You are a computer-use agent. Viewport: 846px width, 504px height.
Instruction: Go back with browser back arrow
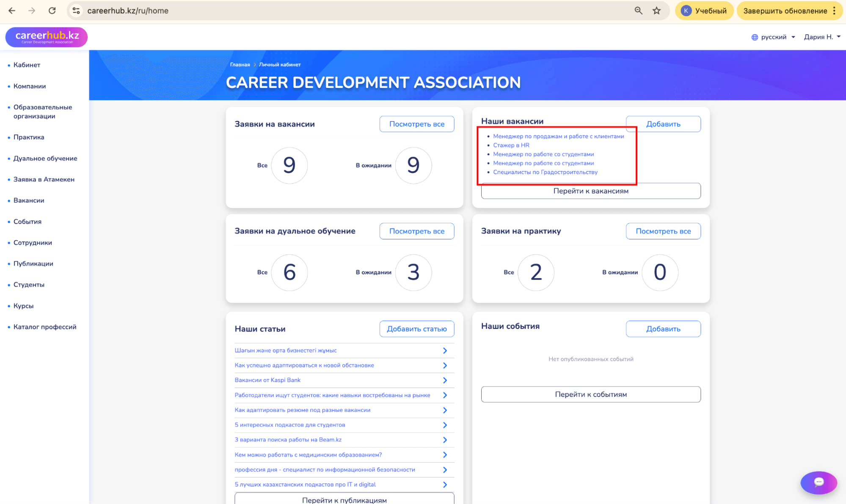[12, 11]
